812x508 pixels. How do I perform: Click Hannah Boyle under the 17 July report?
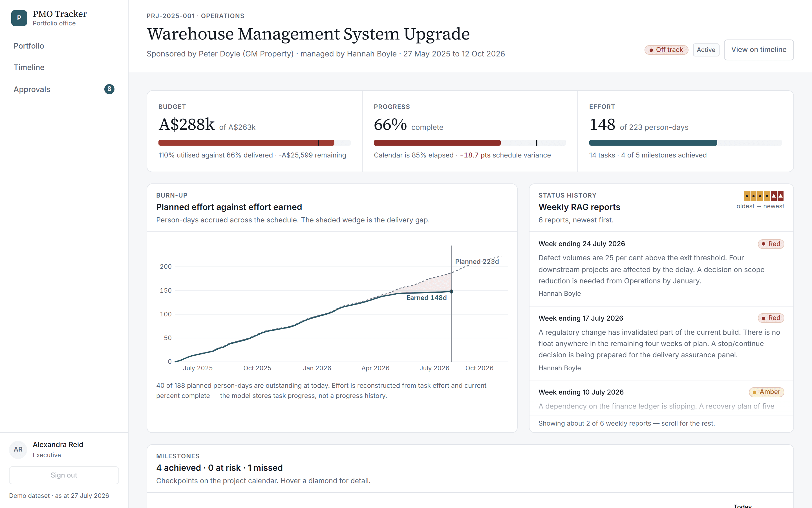[x=559, y=368]
